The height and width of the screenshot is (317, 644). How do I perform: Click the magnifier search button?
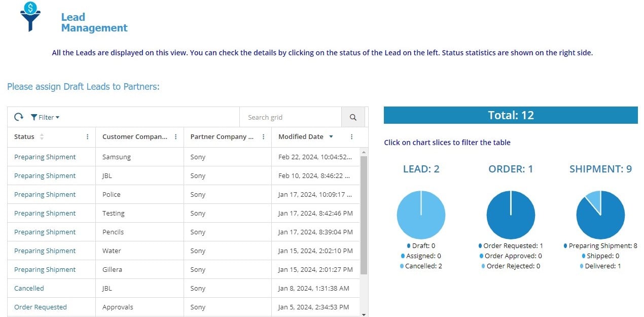pyautogui.click(x=353, y=117)
